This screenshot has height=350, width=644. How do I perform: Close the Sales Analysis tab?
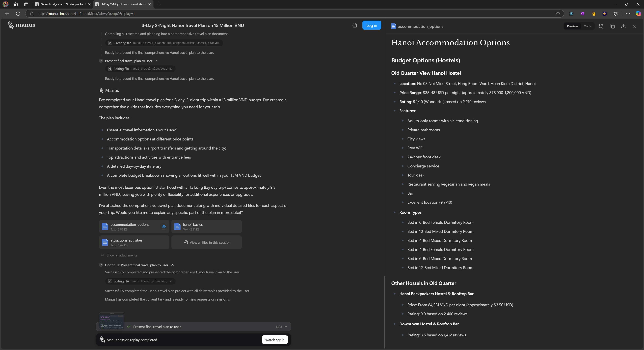[89, 4]
